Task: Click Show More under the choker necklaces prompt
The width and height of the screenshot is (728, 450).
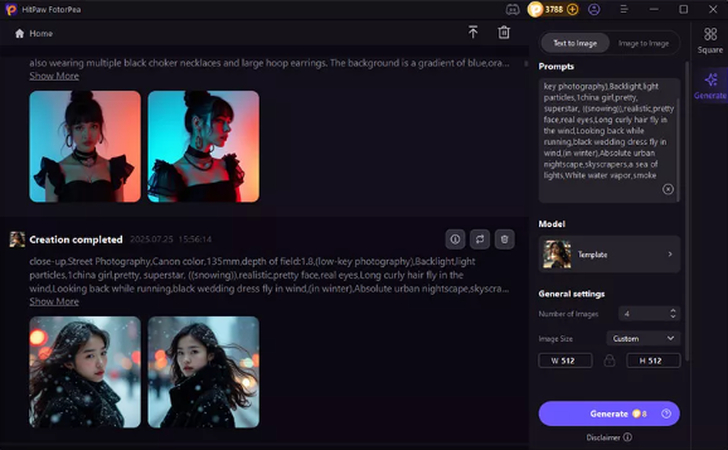Action: click(x=54, y=76)
